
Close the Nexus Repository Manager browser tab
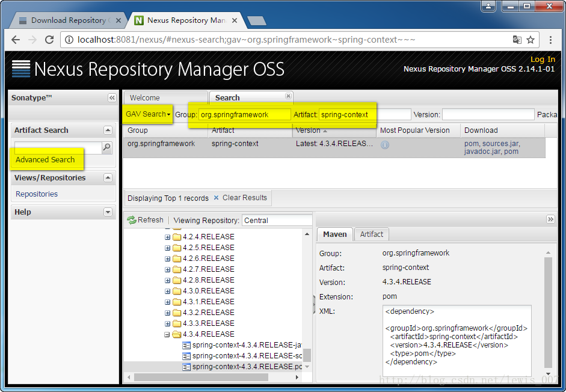coord(234,20)
